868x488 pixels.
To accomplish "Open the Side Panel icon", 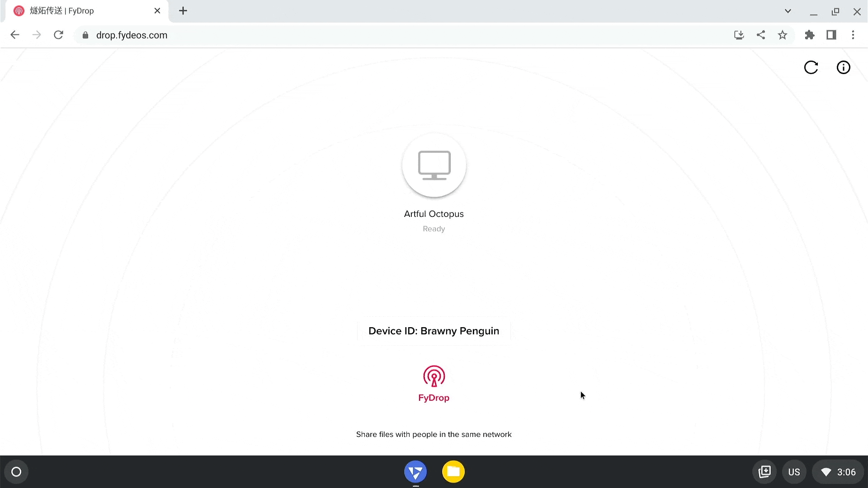I will 832,35.
